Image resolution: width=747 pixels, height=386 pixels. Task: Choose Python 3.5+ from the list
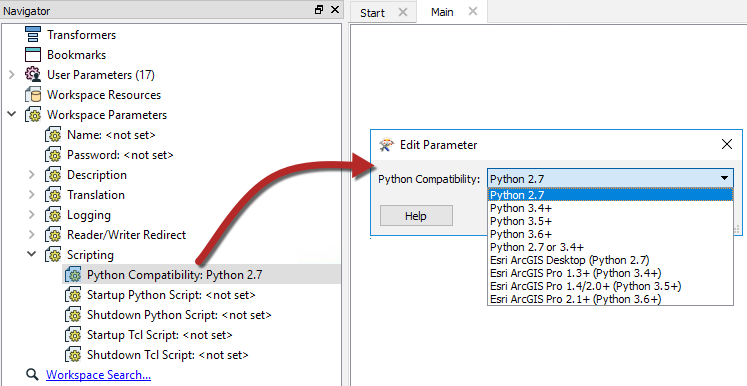point(610,221)
